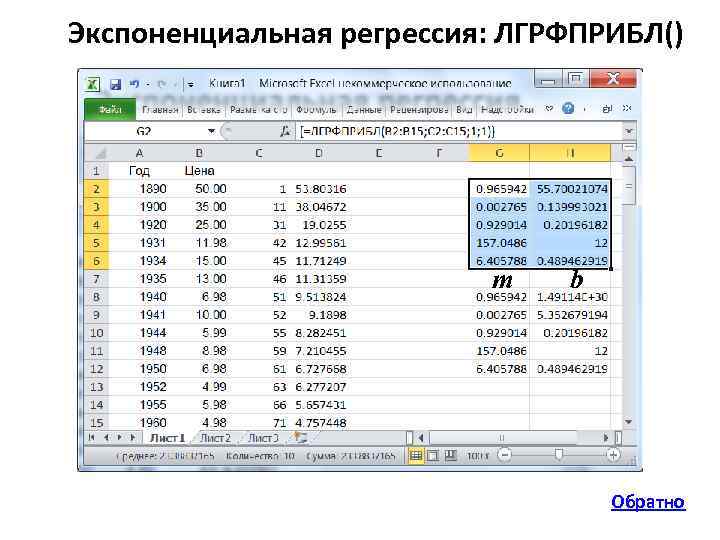Image resolution: width=720 pixels, height=540 pixels.
Task: Switch to the Формулы ribbon tab
Action: [x=316, y=110]
